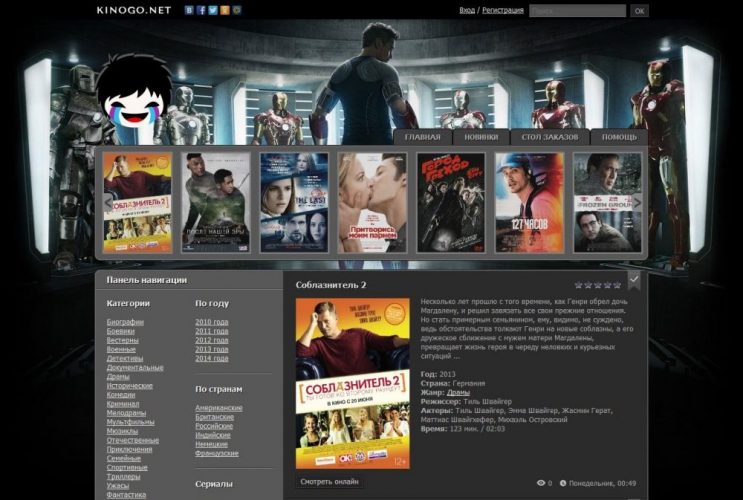Screen dimensions: 743x500
Task: Open the Facebook social icon
Action: click(201, 10)
